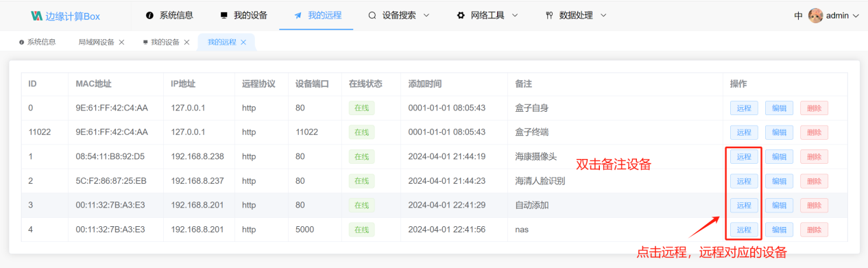Remote into the nas device

(x=744, y=230)
